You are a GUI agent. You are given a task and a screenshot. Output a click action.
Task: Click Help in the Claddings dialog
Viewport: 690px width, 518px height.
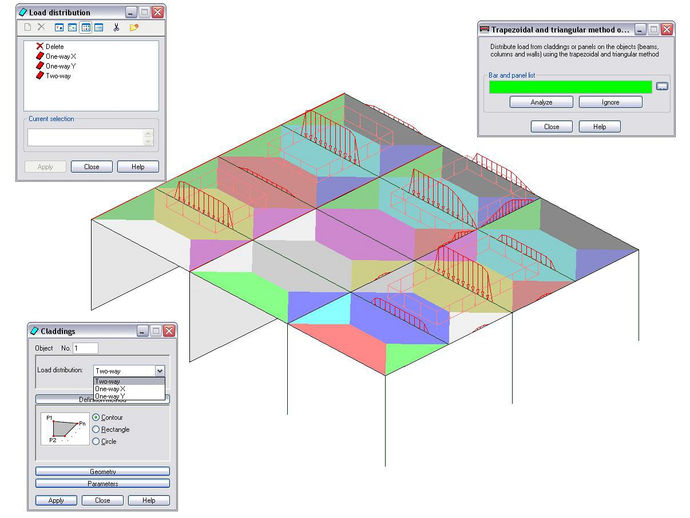(148, 500)
